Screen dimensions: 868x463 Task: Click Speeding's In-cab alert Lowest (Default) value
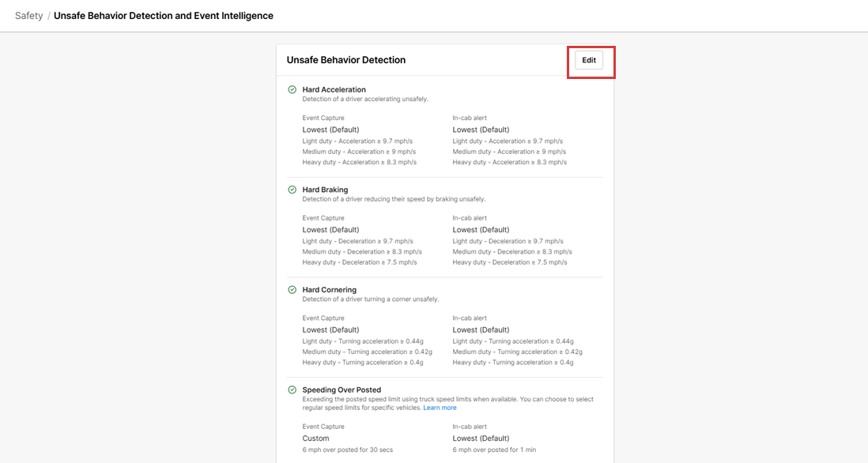pos(481,439)
